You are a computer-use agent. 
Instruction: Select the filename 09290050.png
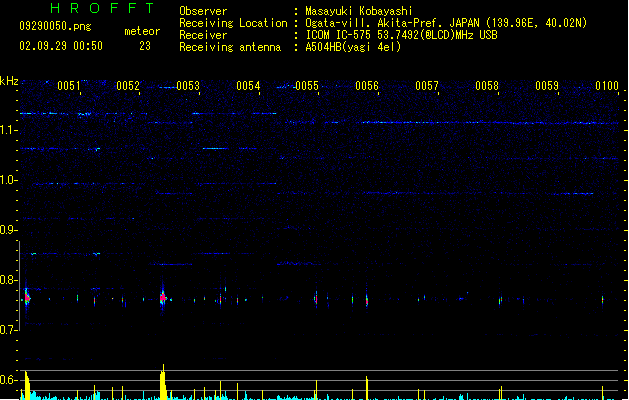[x=55, y=26]
